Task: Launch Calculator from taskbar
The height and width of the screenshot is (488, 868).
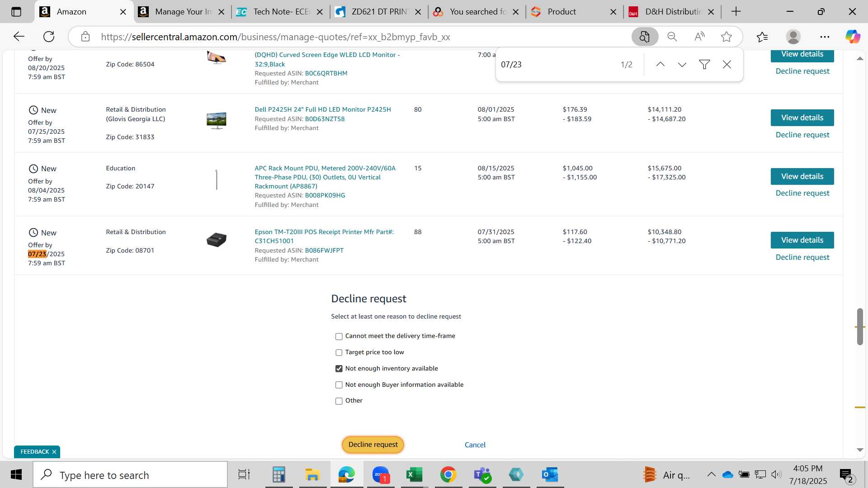Action: coord(278,475)
